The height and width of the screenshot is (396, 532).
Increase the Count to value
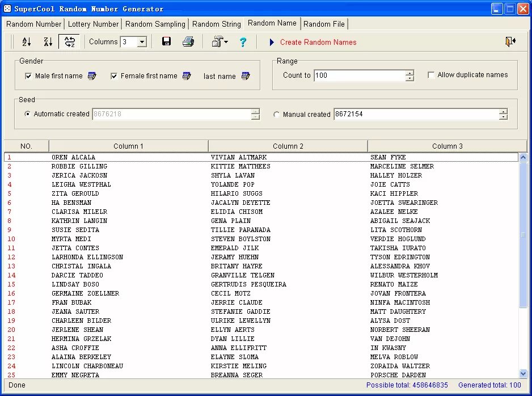[x=409, y=73]
